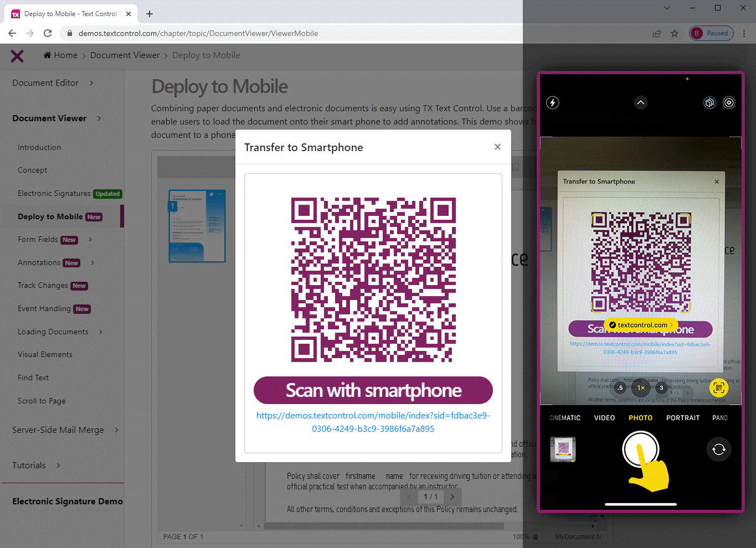Tap the camera shutter button

[641, 449]
